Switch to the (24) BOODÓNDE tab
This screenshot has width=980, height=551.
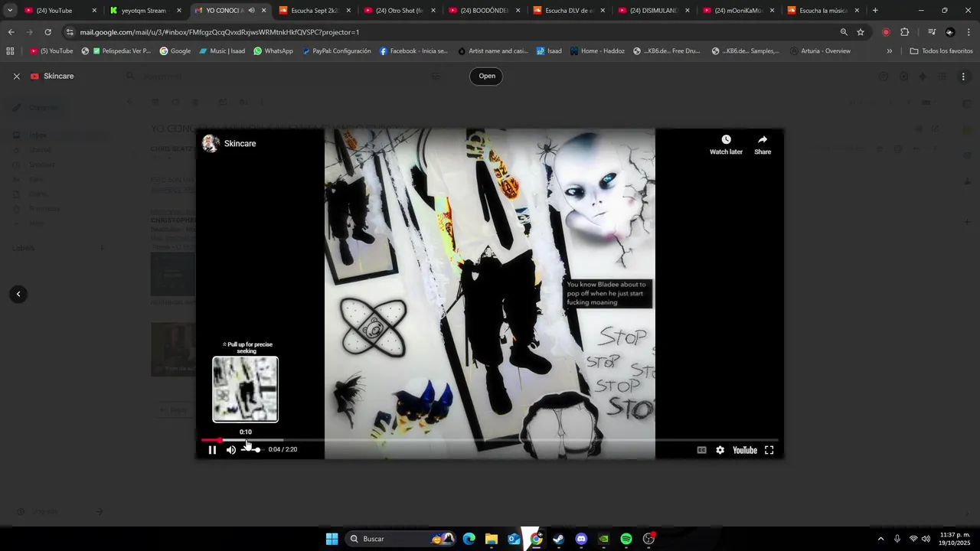pos(484,11)
